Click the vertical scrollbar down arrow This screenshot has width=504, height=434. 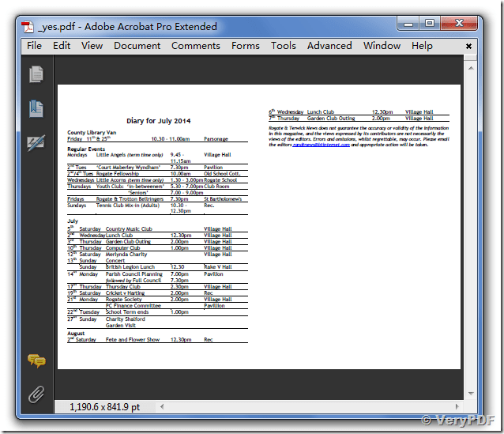coord(471,394)
